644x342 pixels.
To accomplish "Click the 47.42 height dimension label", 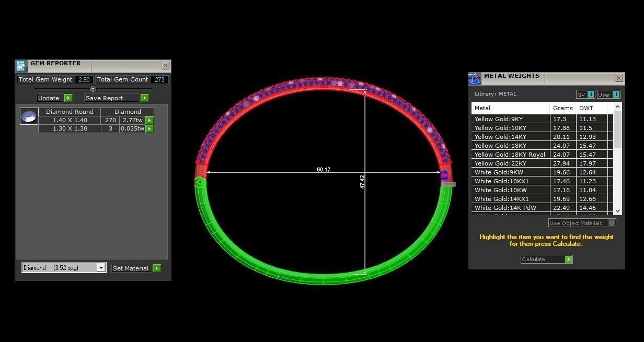I will coord(362,182).
